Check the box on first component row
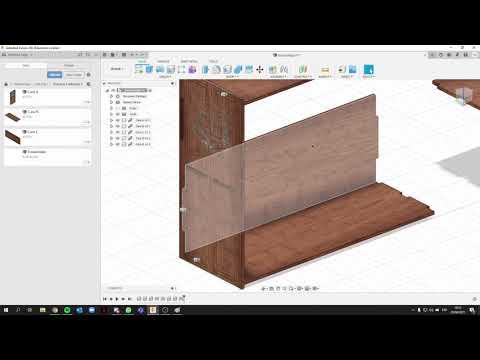 pos(124,120)
